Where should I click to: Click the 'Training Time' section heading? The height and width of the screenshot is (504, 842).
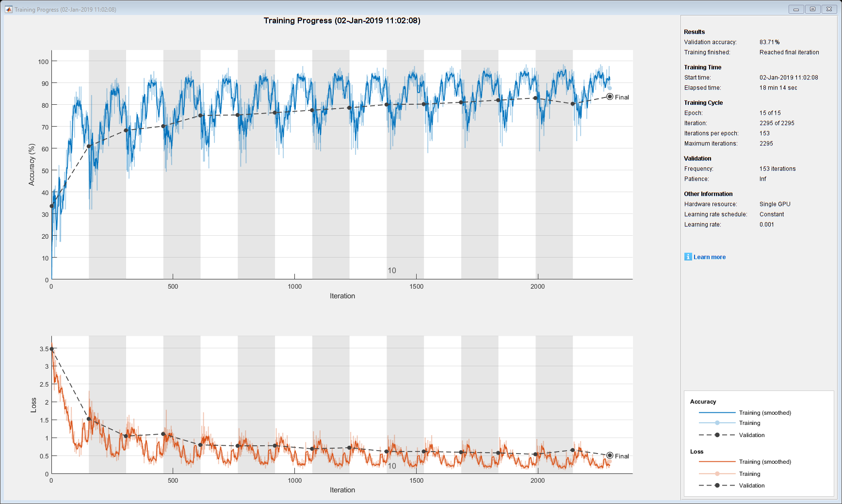pos(703,67)
